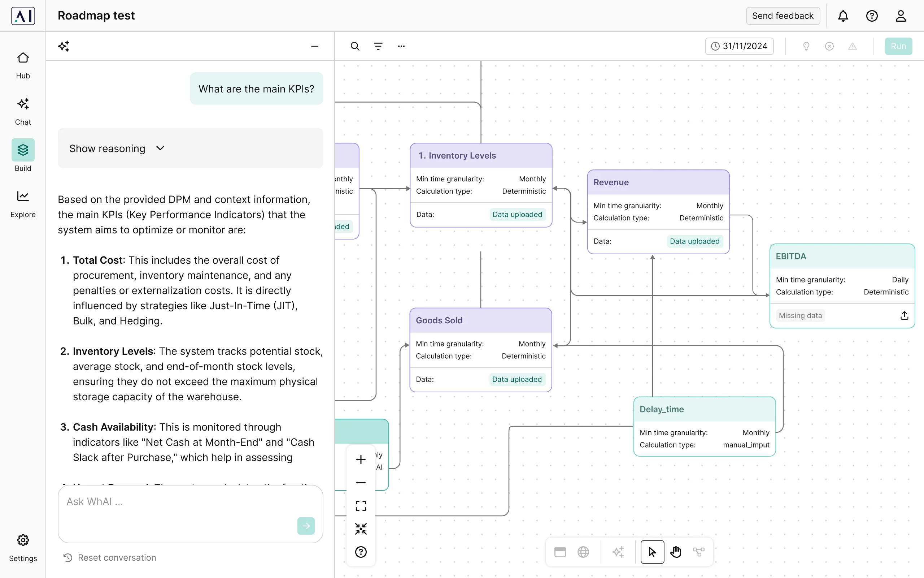This screenshot has height=578, width=924.
Task: Upload data for EBITDA node
Action: [904, 315]
